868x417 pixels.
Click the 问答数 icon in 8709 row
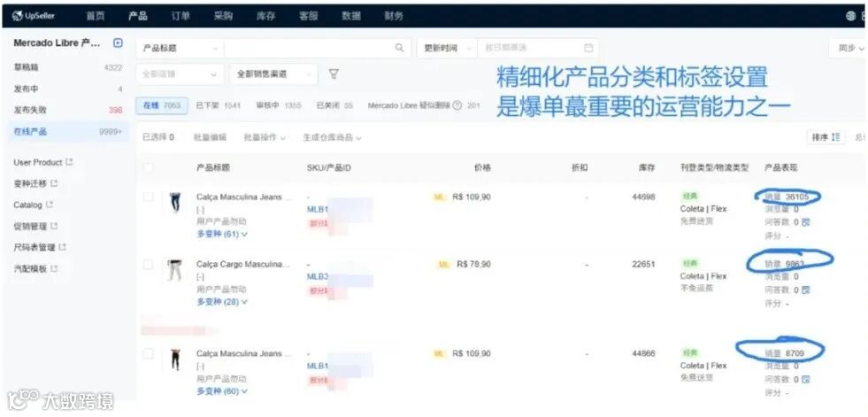806,379
